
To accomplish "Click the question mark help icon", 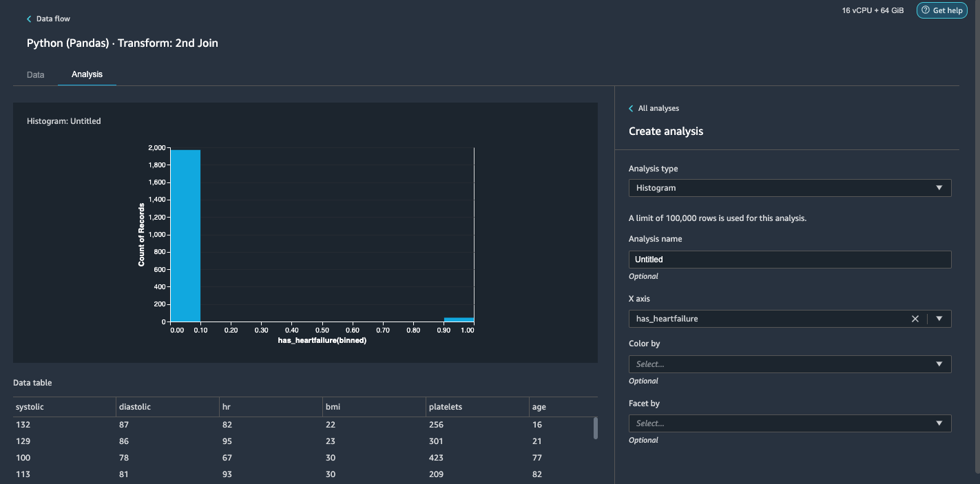I will pyautogui.click(x=926, y=10).
